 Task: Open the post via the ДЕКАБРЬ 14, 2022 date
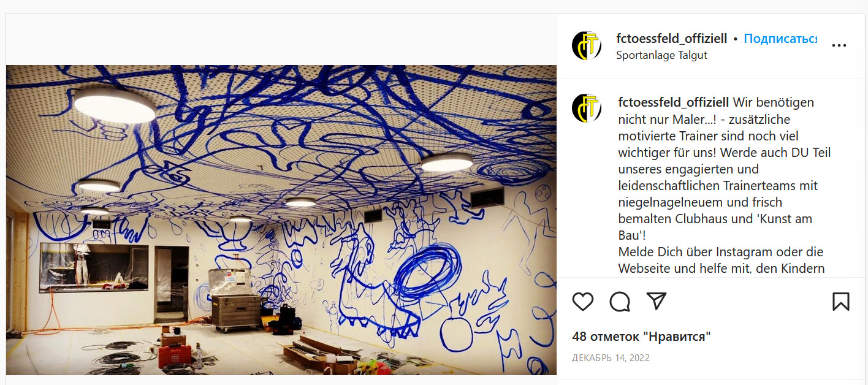coord(611,358)
